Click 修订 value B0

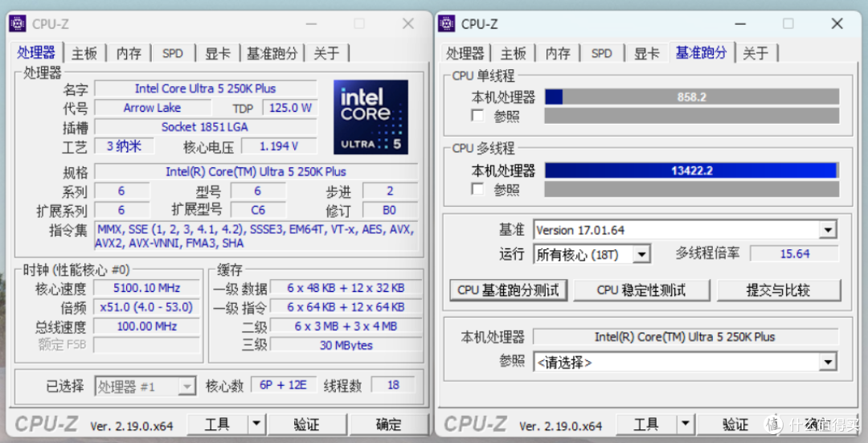coord(390,210)
